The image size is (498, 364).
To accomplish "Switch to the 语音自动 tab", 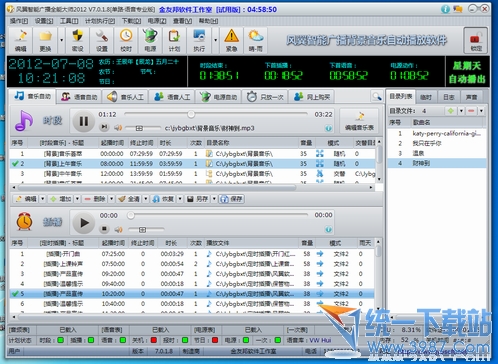I will (x=79, y=97).
